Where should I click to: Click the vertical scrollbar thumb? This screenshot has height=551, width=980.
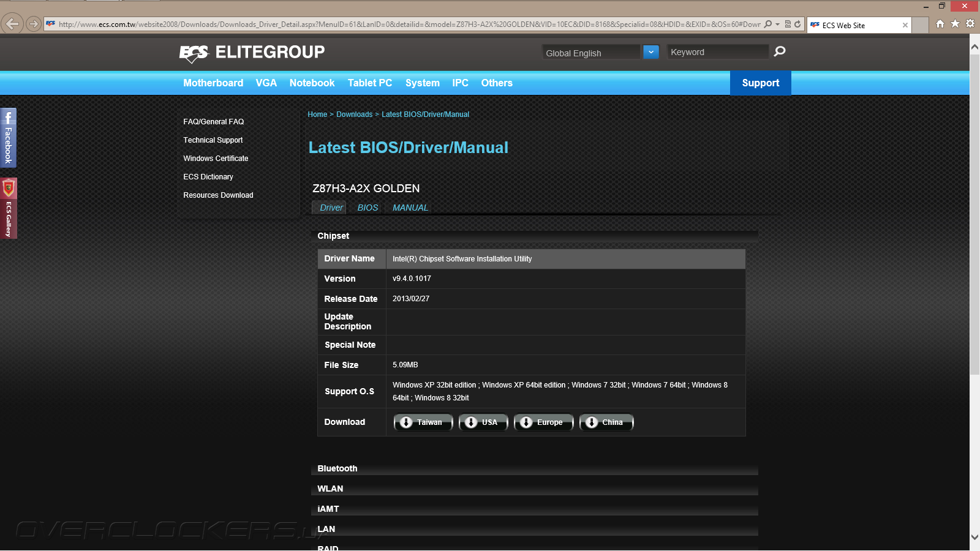974,214
